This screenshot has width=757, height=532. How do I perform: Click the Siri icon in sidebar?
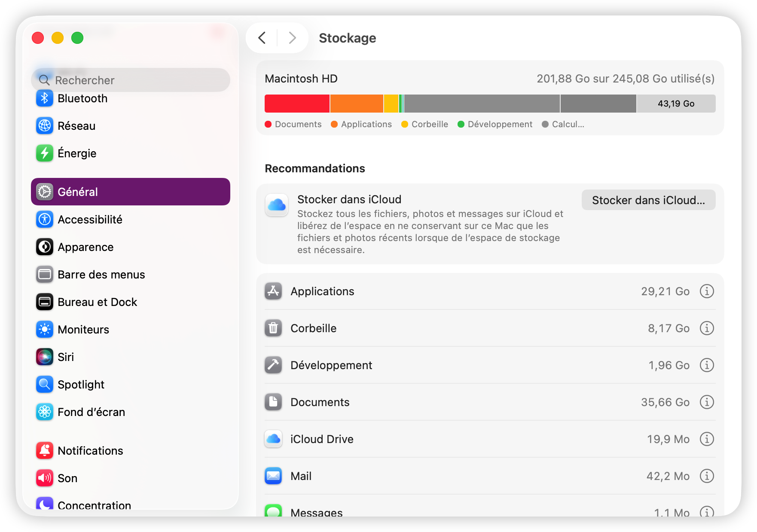pyautogui.click(x=45, y=357)
